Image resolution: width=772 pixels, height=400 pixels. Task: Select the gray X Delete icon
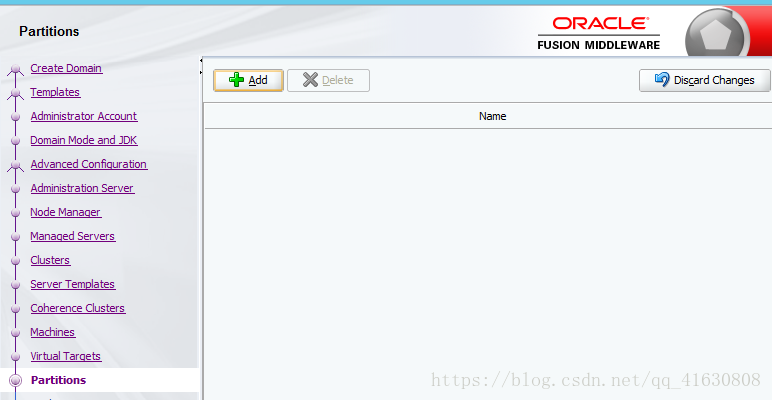310,80
